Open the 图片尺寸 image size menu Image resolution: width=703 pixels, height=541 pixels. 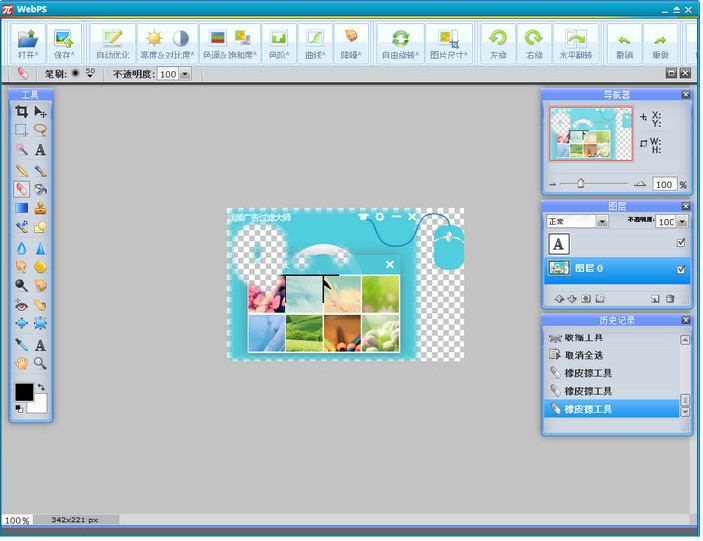(x=449, y=44)
